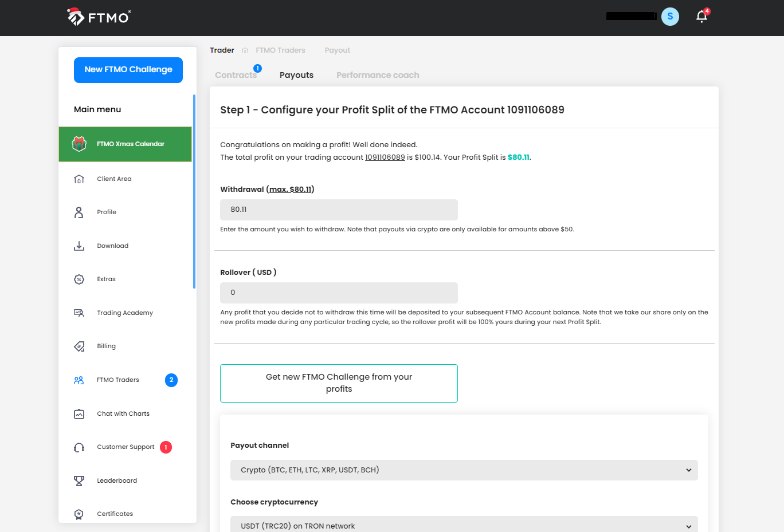Click the max. $80.11 link
This screenshot has height=532, width=784.
[291, 190]
